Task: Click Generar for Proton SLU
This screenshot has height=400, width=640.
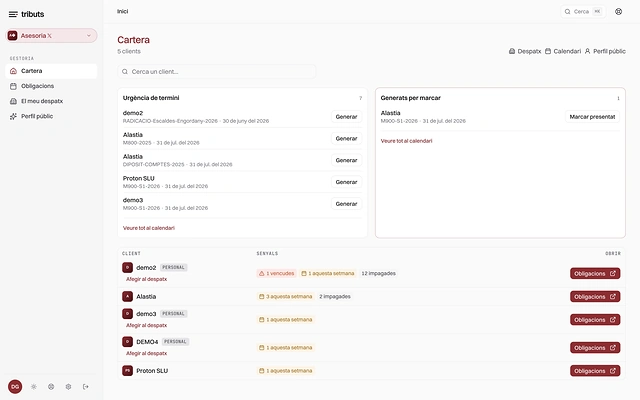Action: (x=346, y=182)
